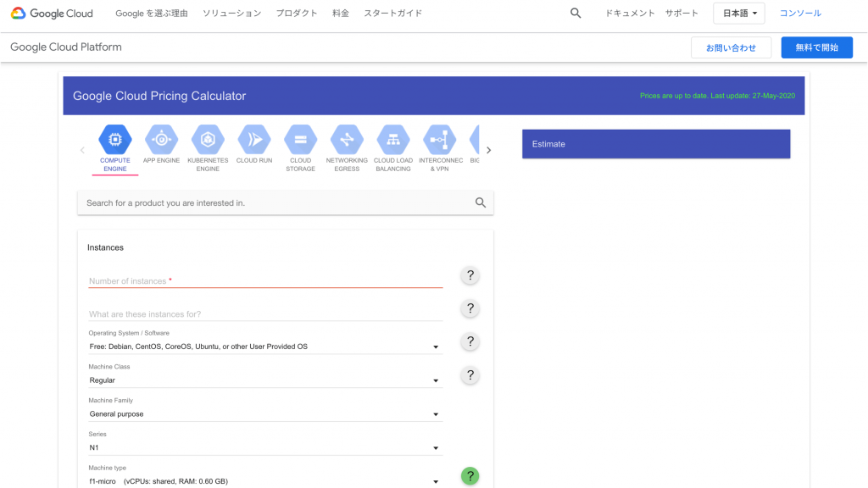This screenshot has width=868, height=488.
Task: Expand the Operating System / Software dropdown
Action: click(x=265, y=347)
